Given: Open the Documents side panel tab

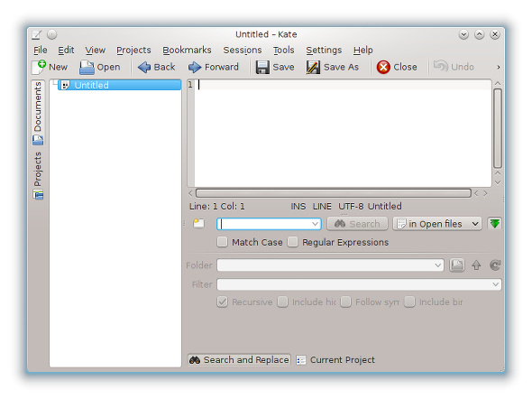Looking at the screenshot, I should pos(38,113).
